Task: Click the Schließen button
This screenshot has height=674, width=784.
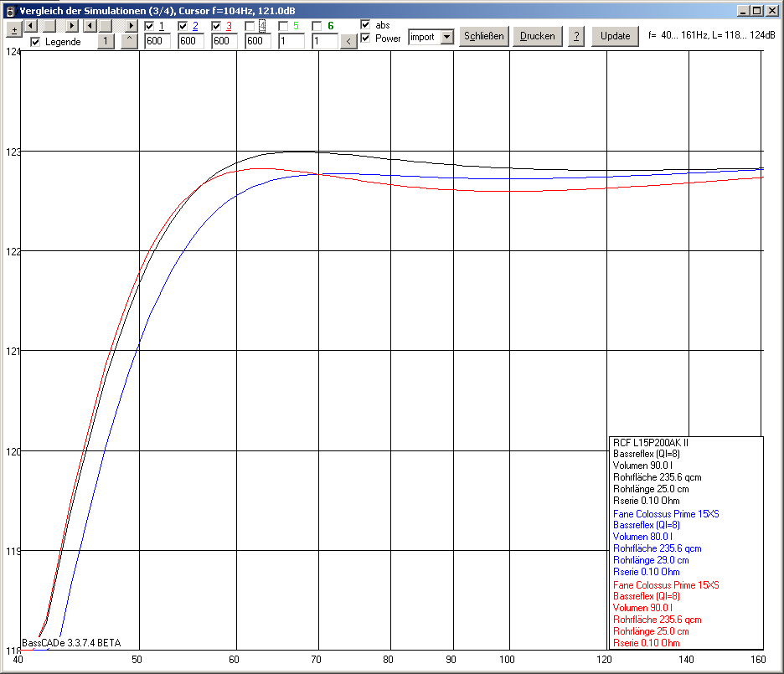Action: [x=483, y=36]
